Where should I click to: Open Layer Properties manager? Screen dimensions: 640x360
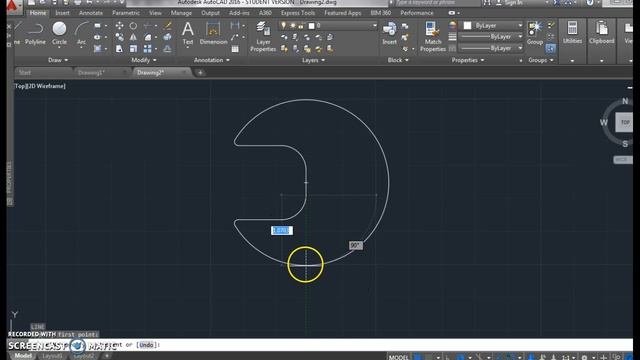click(263, 37)
